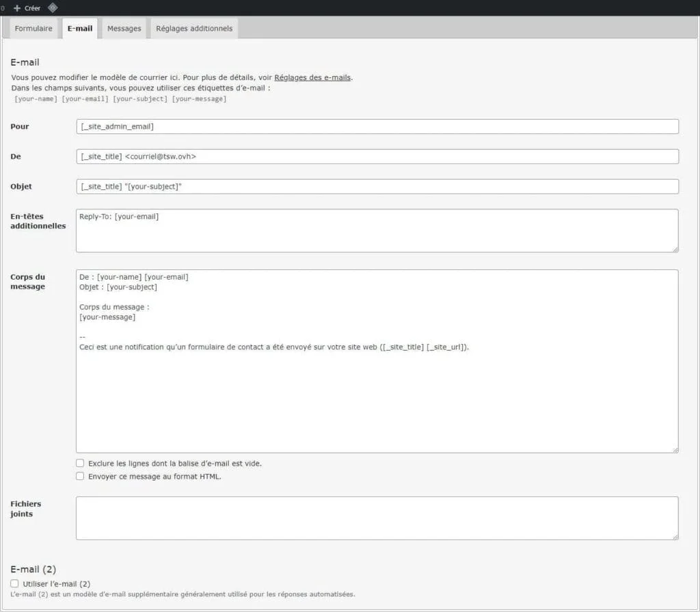Tick the Utiliser l'e-mail (2) checkbox
700x612 pixels.
point(14,583)
